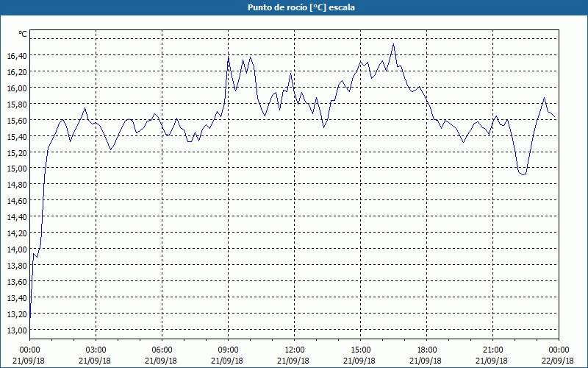Viewport: 588px width, 368px height.
Task: Click the 22/09/18 date label
Action: click(558, 361)
